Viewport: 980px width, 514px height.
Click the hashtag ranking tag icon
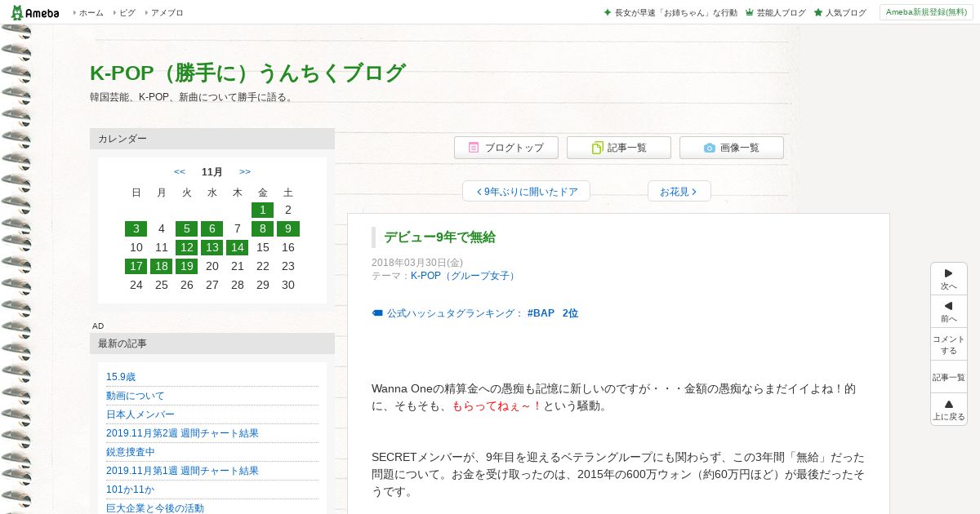point(377,313)
